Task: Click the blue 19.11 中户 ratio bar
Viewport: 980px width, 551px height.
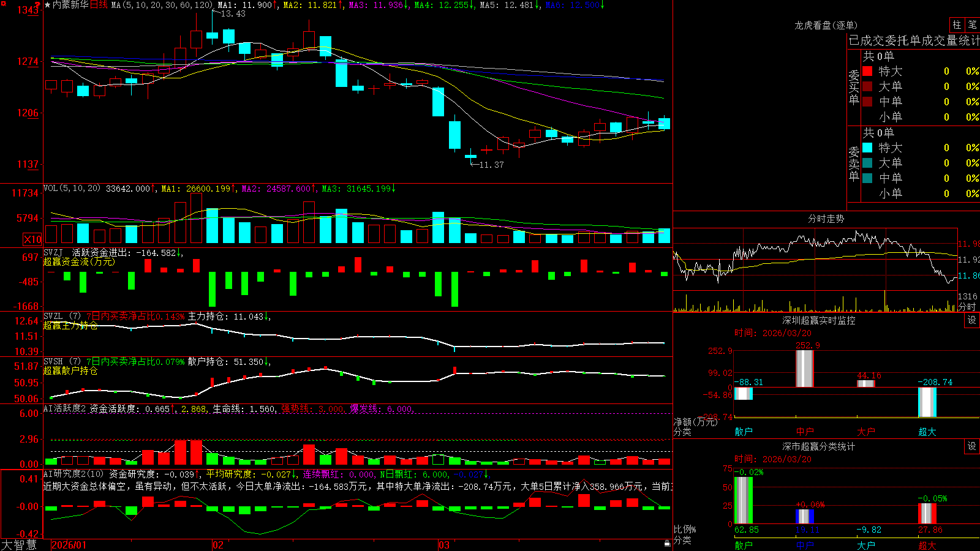Action: click(x=805, y=517)
